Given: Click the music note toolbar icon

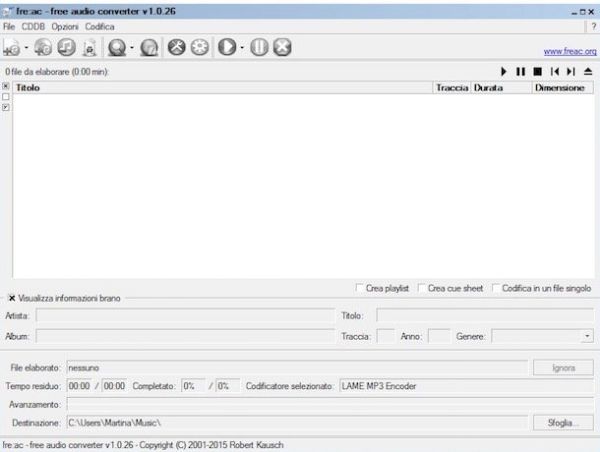Looking at the screenshot, I should pos(65,47).
